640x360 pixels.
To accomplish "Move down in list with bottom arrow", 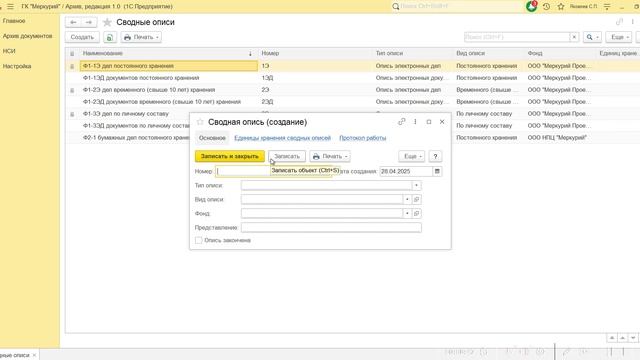I will point(633,338).
